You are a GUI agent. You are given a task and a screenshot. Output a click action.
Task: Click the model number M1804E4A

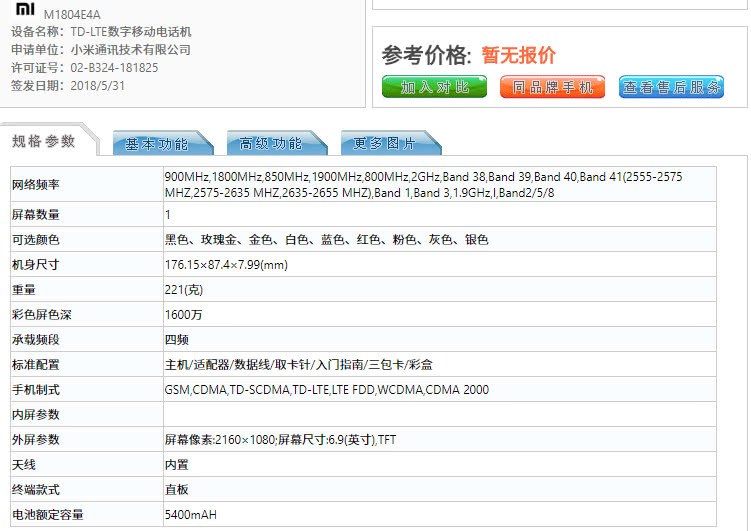point(72,15)
